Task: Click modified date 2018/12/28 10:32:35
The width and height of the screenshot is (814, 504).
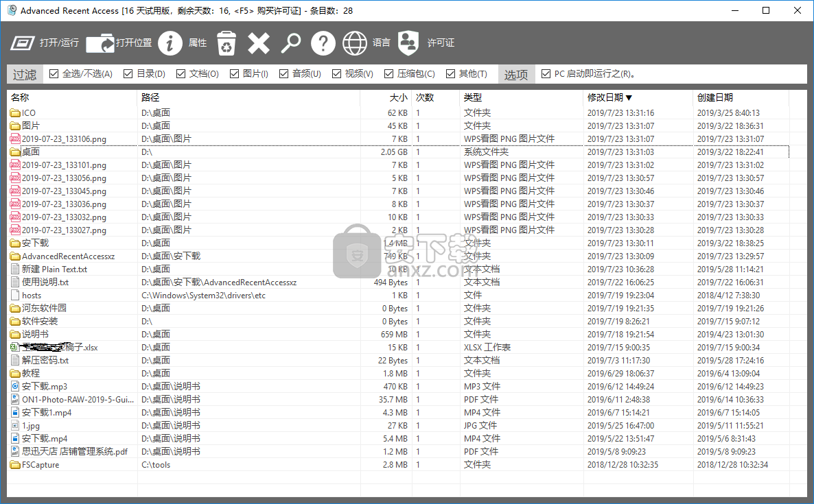Action: pyautogui.click(x=623, y=465)
